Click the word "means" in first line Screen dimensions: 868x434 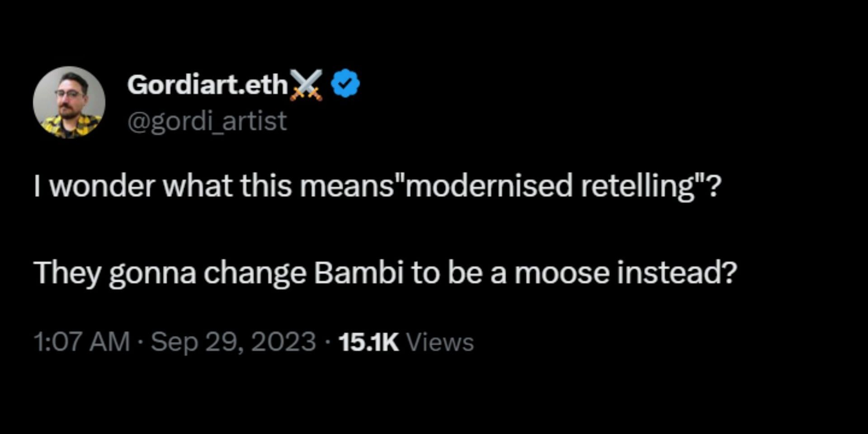click(347, 186)
